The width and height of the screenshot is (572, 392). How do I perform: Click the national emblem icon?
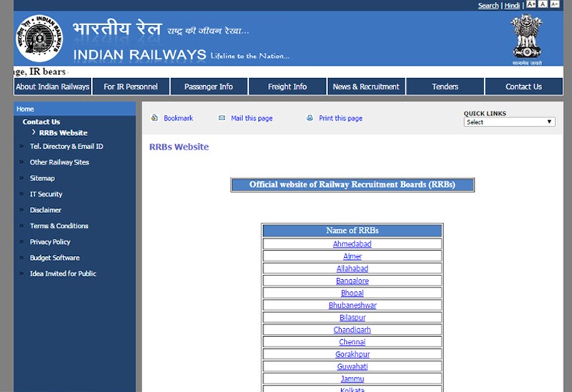click(x=526, y=36)
